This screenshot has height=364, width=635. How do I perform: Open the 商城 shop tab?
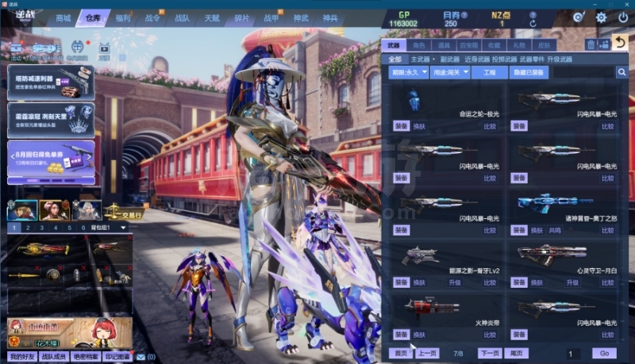63,18
